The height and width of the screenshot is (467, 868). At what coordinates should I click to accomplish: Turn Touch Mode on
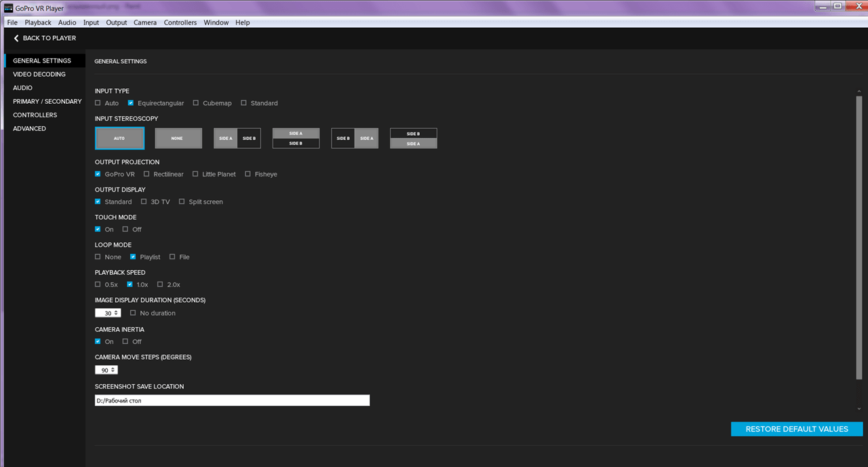pos(98,229)
